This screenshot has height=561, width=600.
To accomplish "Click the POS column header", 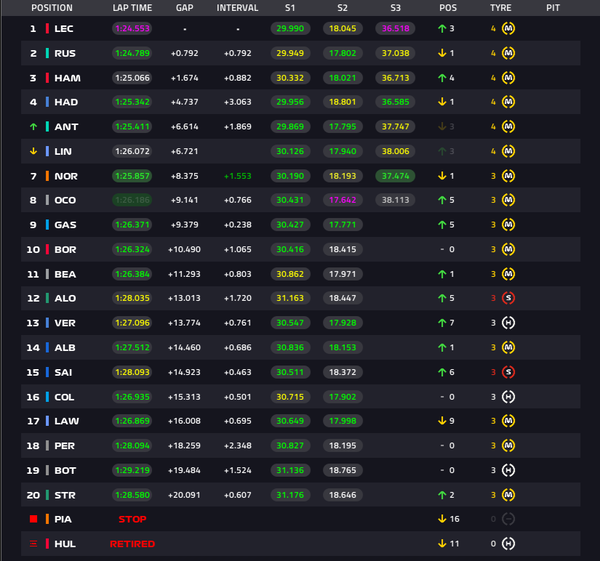I will tap(448, 8).
